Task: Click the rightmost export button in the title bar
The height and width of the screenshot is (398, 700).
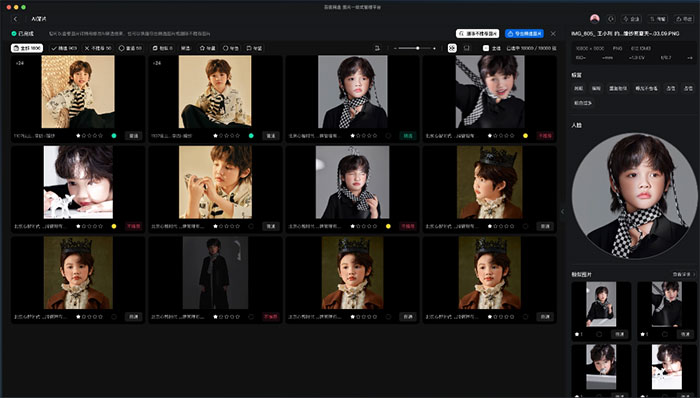Action: (683, 19)
